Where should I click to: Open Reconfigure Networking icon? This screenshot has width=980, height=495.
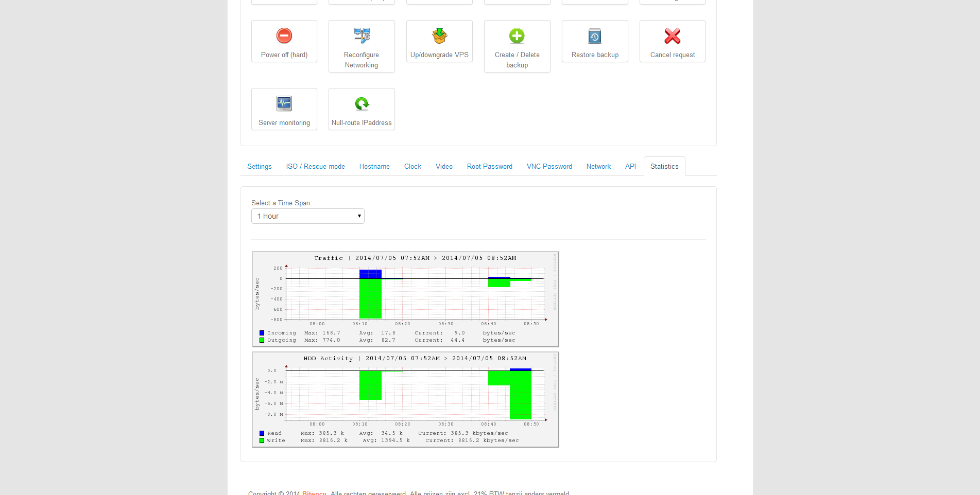click(362, 36)
